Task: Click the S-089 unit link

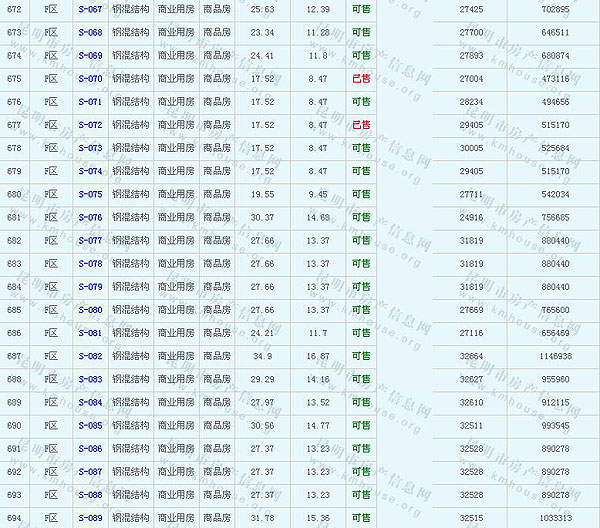Action: [x=90, y=518]
